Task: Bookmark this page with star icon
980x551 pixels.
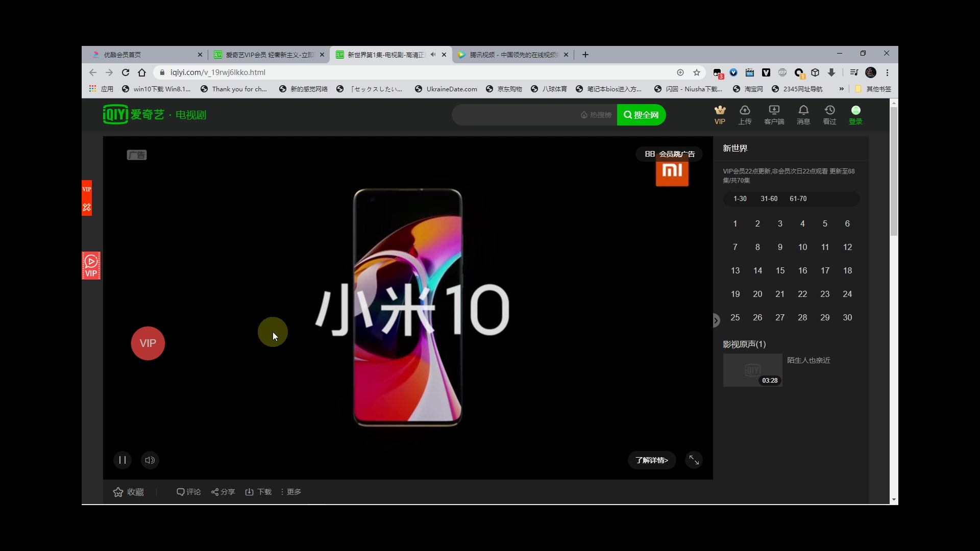Action: coord(696,72)
